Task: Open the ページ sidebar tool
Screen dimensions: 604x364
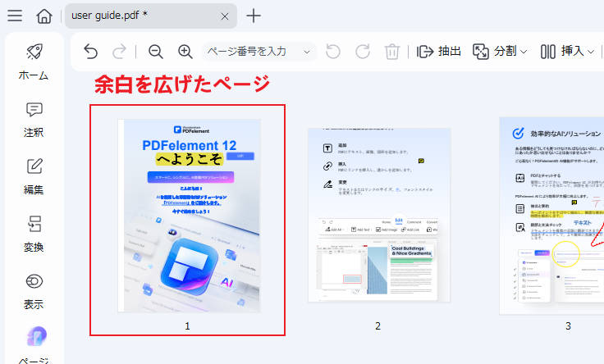Action: [x=34, y=345]
